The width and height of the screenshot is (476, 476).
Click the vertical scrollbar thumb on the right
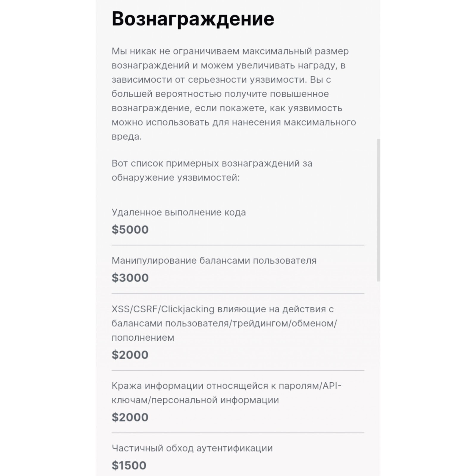point(378,210)
